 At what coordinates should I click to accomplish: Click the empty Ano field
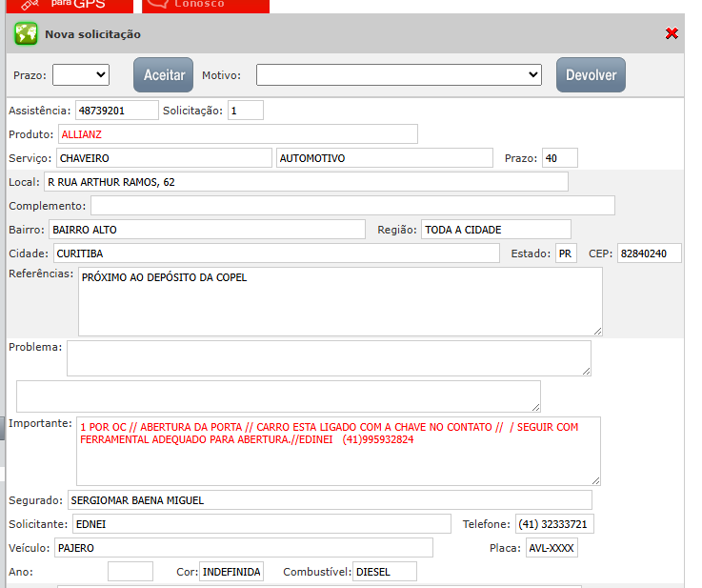coord(130,572)
